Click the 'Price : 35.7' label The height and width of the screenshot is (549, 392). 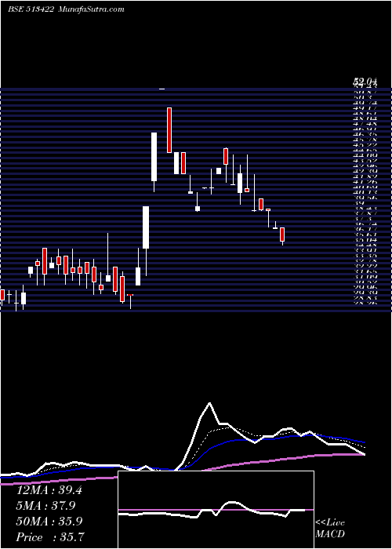(49, 537)
